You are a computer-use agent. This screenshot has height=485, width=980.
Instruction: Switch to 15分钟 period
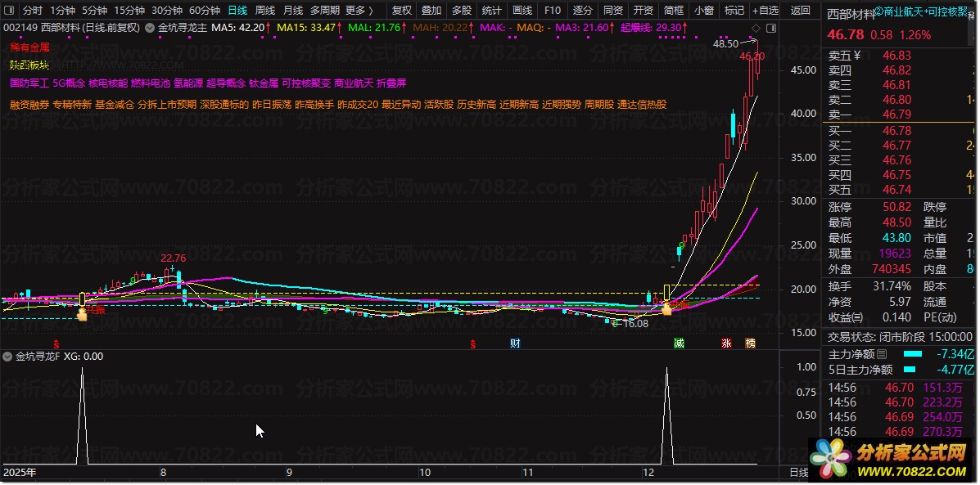click(129, 10)
